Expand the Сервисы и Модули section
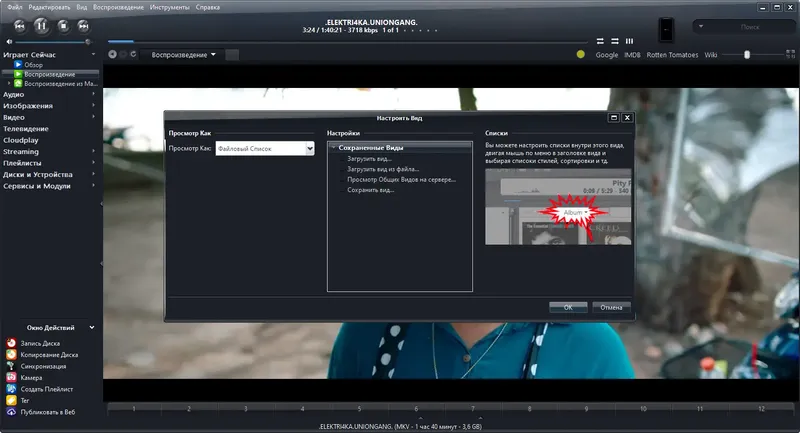 pos(93,186)
